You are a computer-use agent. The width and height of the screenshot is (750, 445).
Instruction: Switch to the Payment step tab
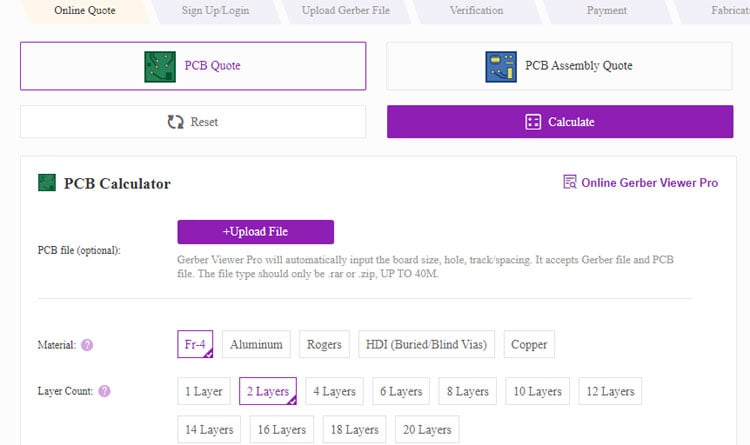click(606, 11)
